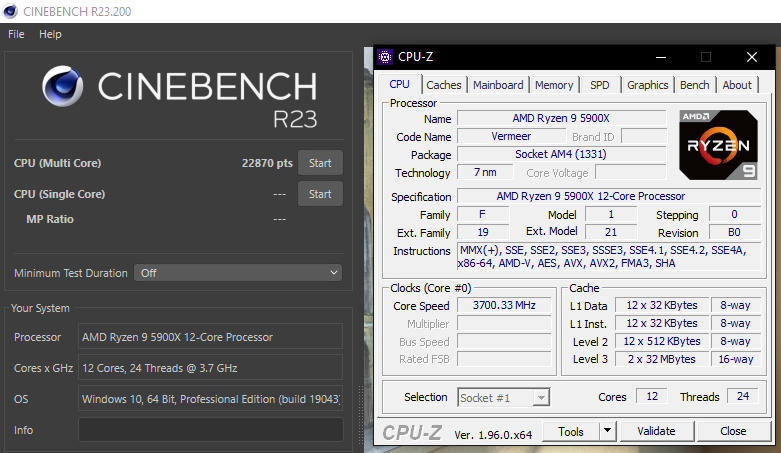Click the Cores x GHz field

point(210,368)
